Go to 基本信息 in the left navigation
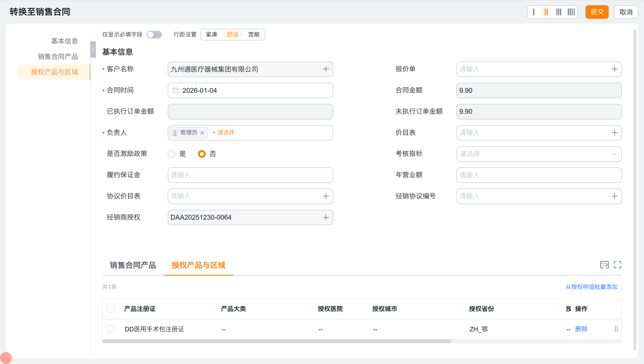The height and width of the screenshot is (364, 644). 64,41
